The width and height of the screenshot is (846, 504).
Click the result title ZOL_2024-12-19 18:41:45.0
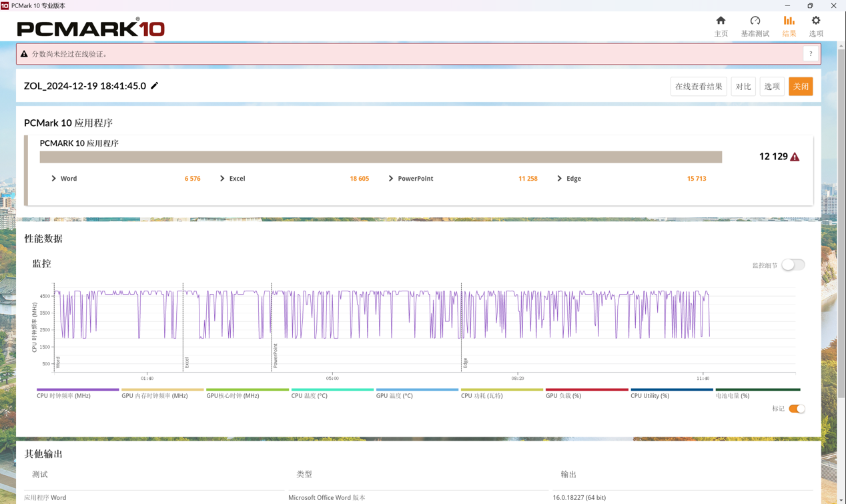[x=85, y=86]
